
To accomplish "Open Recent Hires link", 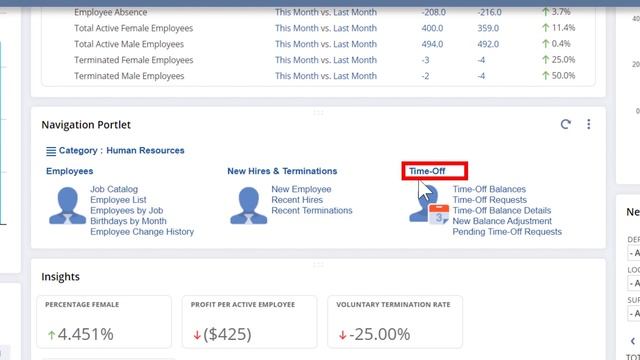I will (297, 200).
